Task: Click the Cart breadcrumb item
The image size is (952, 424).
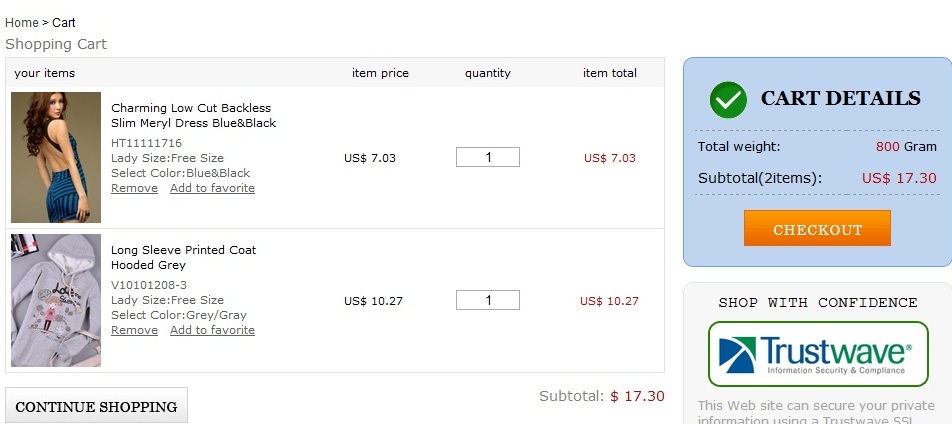Action: coord(64,22)
